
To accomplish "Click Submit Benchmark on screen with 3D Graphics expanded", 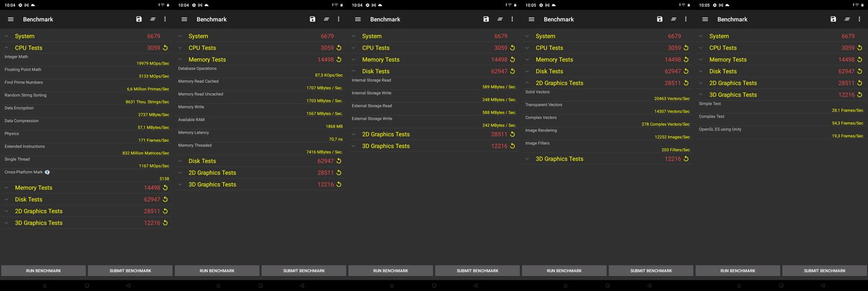I will click(x=825, y=271).
